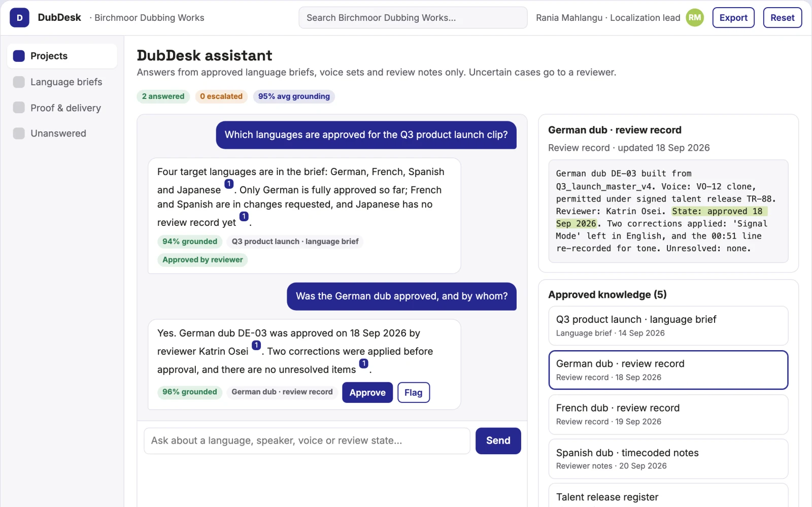This screenshot has height=507, width=812.
Task: Click the Proof & delivery sidebar icon
Action: [19, 108]
